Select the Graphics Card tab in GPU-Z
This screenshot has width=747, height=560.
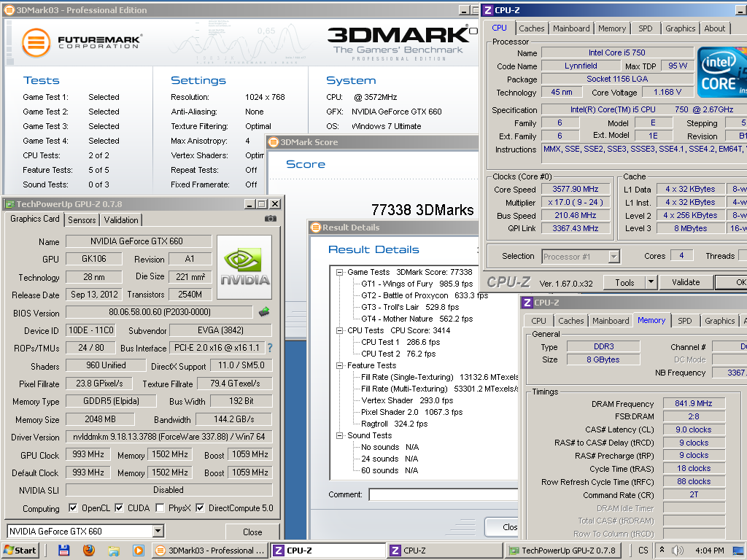coord(35,219)
